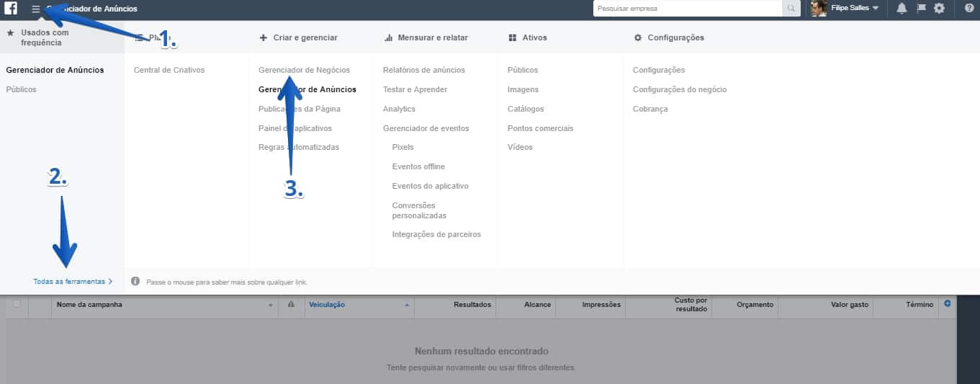Open Catálogos link
Screen dimensions: 980x384
(x=526, y=109)
